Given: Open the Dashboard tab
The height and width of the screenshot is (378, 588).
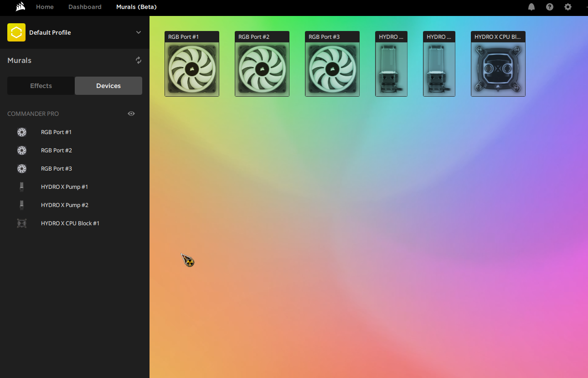Looking at the screenshot, I should click(x=85, y=7).
